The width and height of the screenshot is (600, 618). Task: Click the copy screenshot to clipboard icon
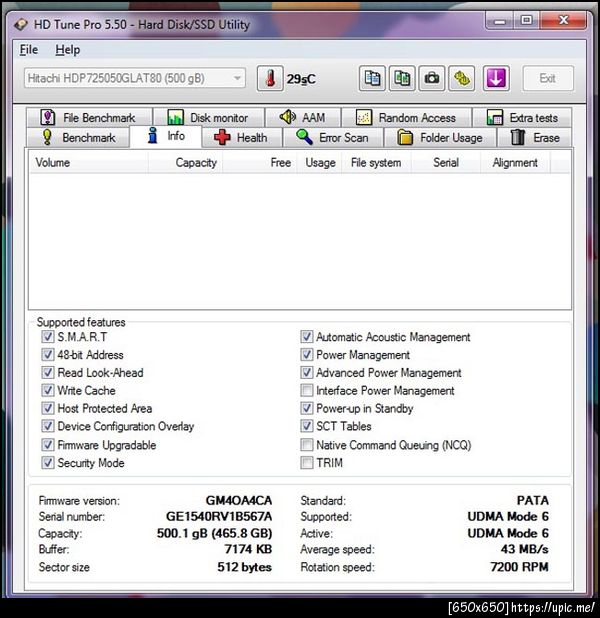(402, 78)
